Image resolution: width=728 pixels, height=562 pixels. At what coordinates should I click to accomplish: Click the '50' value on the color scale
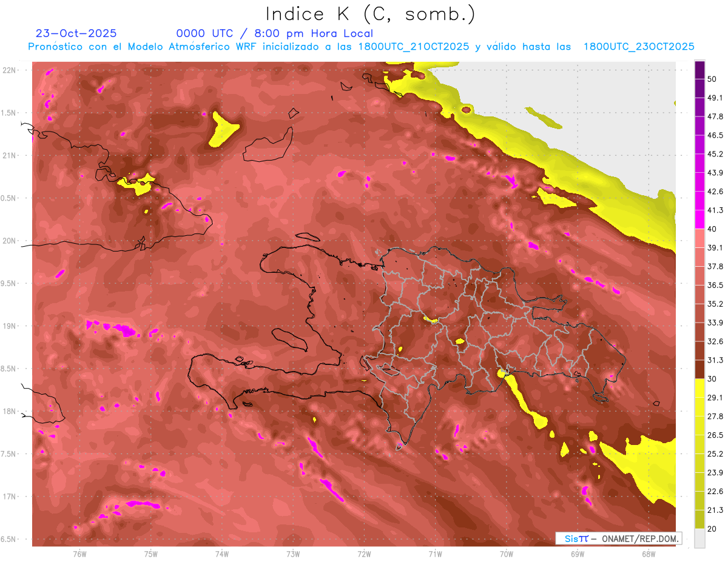[713, 79]
